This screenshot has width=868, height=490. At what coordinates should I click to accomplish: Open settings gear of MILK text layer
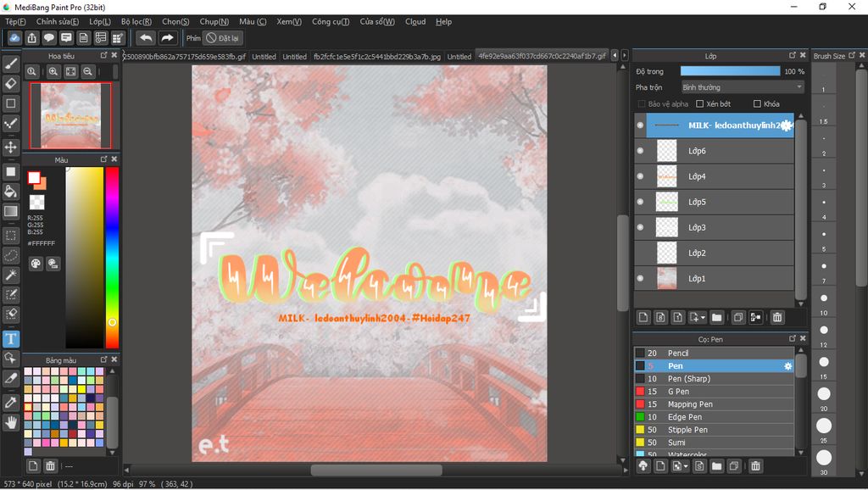click(786, 125)
